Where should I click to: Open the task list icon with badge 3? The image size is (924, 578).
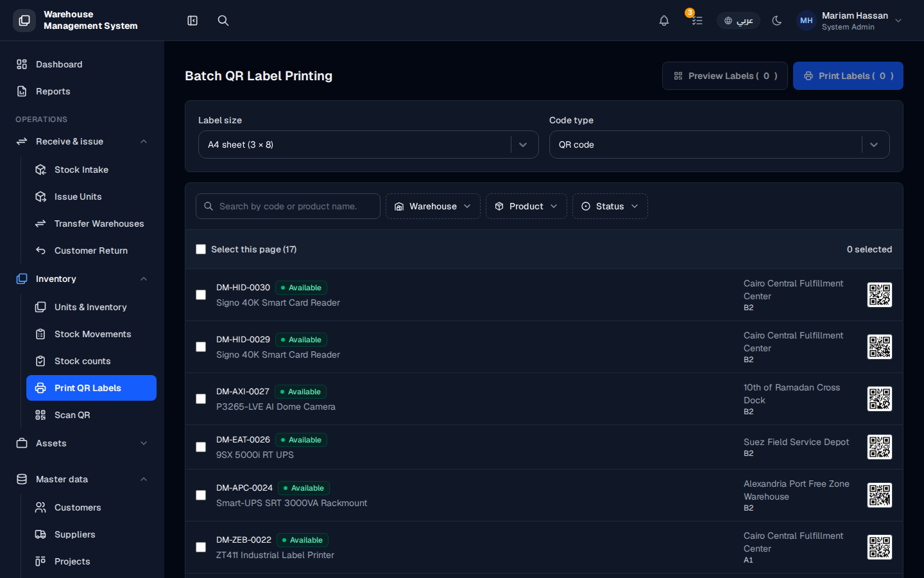pyautogui.click(x=697, y=21)
